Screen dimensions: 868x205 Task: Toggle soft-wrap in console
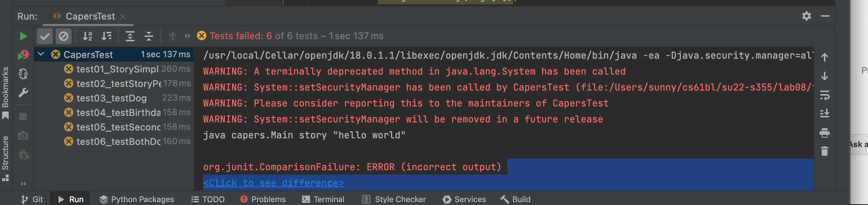coord(824,95)
